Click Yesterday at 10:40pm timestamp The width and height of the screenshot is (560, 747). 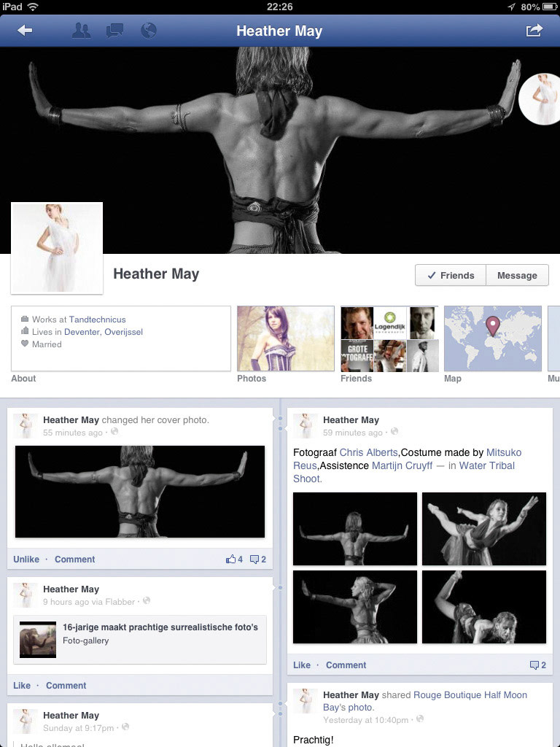tap(366, 720)
